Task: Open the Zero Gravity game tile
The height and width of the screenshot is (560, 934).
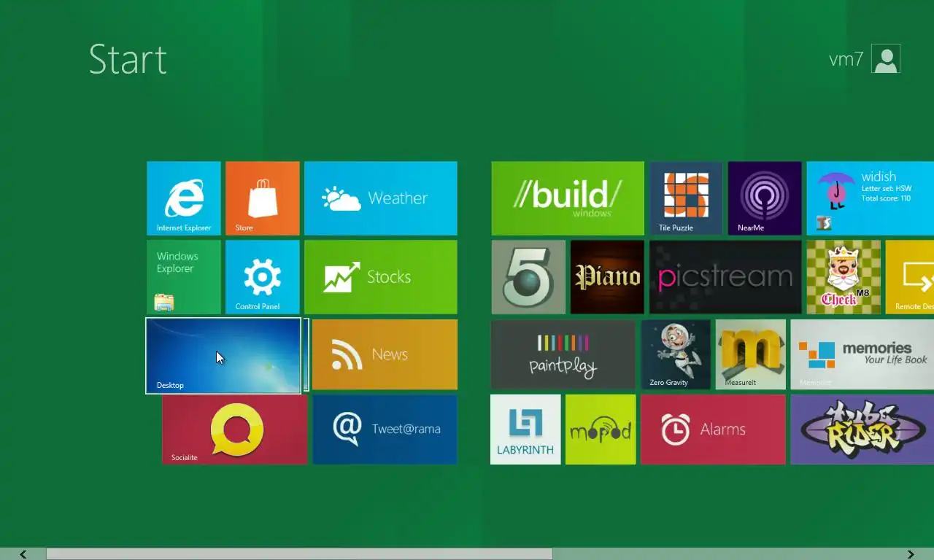Action: tap(676, 354)
